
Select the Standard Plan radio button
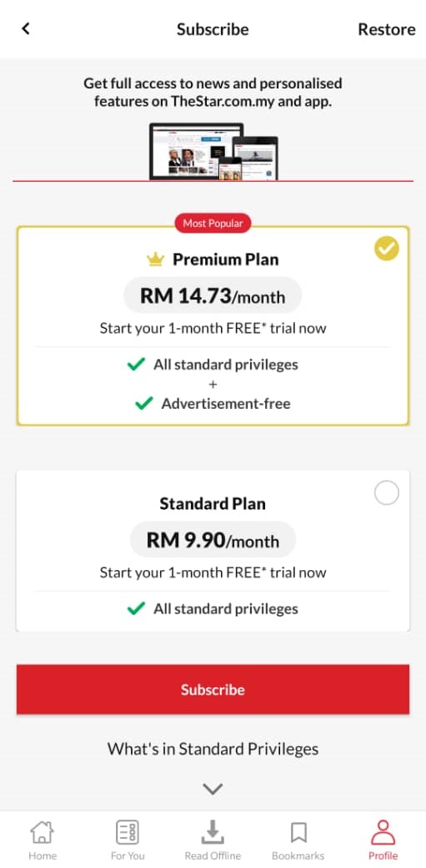coord(386,492)
